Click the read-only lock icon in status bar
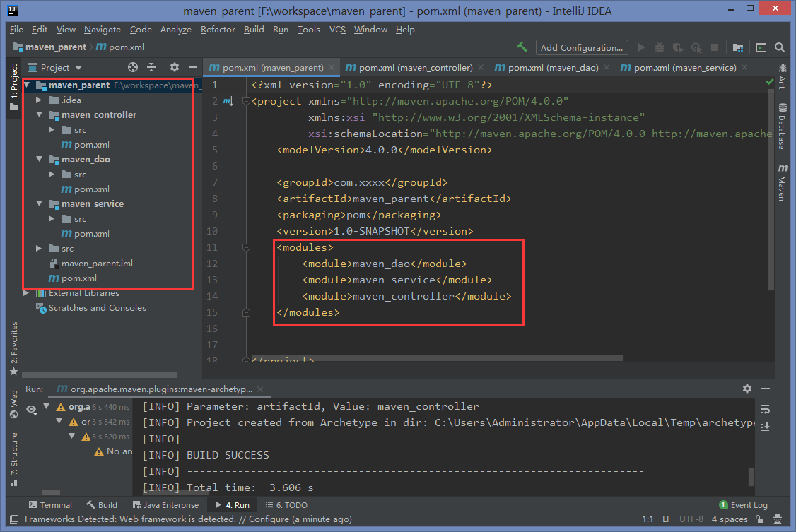The width and height of the screenshot is (796, 532). point(759,519)
